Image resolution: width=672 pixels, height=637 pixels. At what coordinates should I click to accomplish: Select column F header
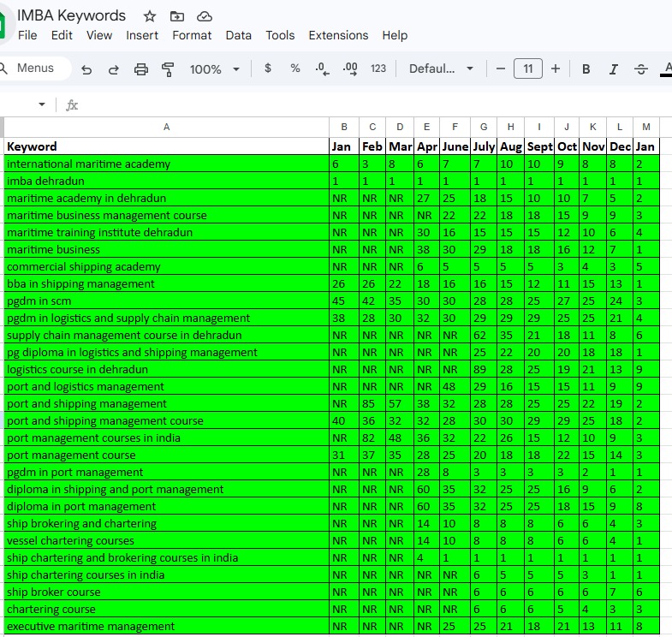(x=455, y=127)
